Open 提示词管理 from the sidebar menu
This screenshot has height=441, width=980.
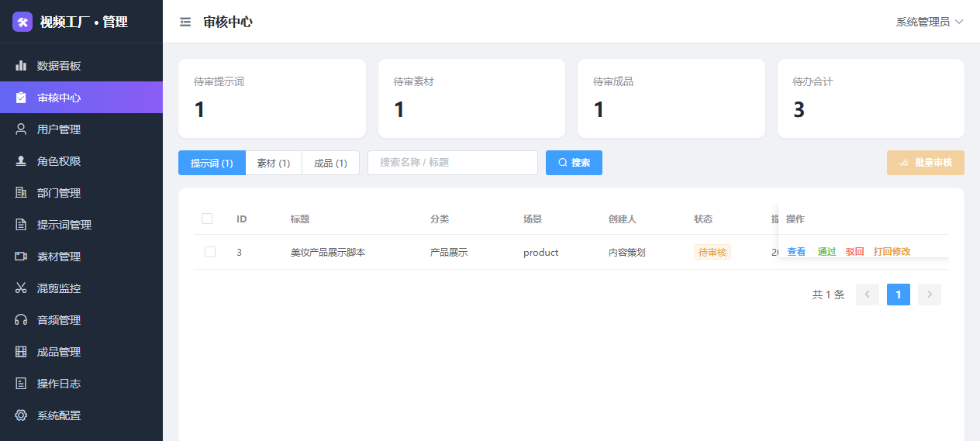click(81, 225)
